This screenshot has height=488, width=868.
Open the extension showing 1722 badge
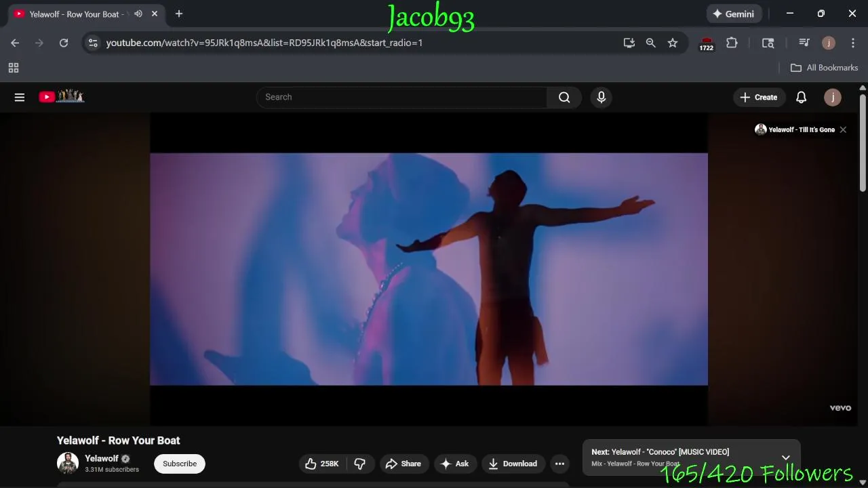707,43
